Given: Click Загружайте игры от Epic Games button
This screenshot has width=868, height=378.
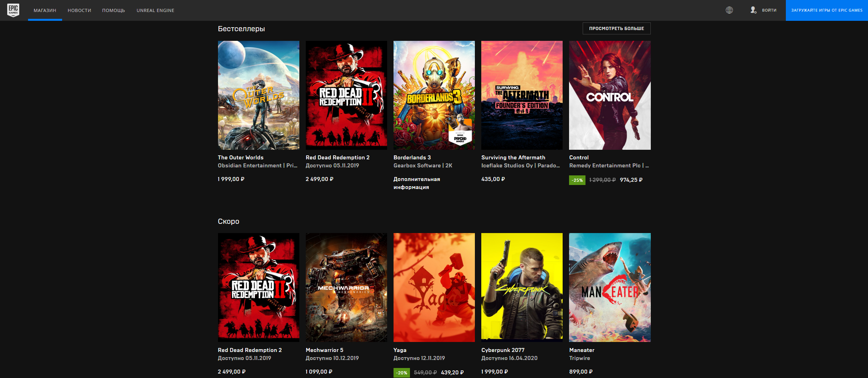Looking at the screenshot, I should pyautogui.click(x=827, y=10).
